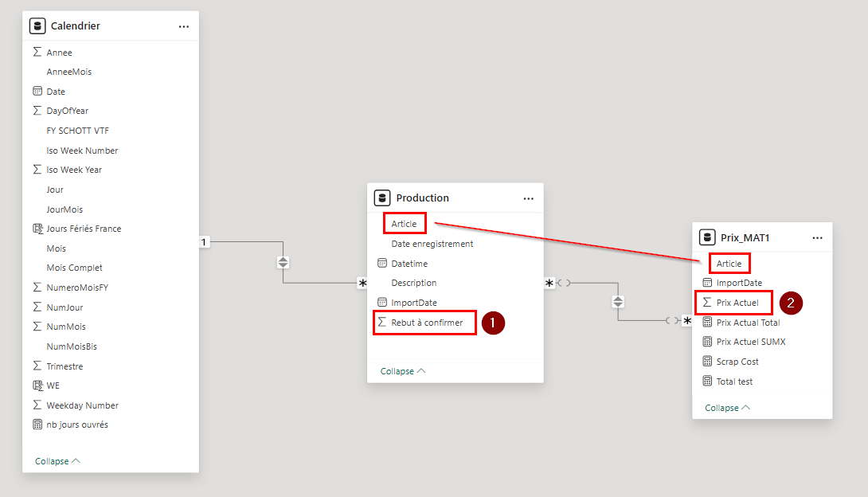Click the measure icon beside Scrap Cost

[x=707, y=362]
